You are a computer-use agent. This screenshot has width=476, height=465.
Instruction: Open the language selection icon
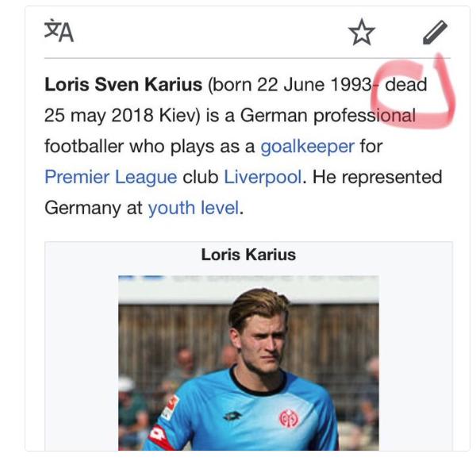tap(59, 33)
